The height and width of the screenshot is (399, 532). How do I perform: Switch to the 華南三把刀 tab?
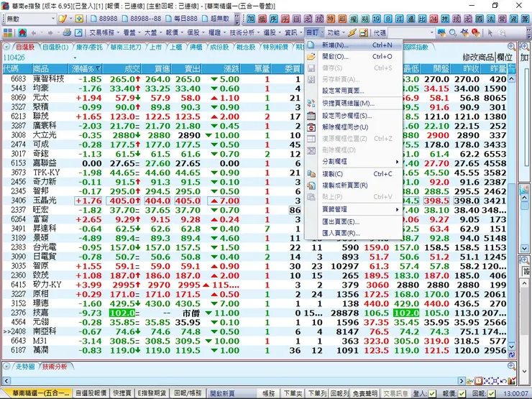(x=126, y=47)
